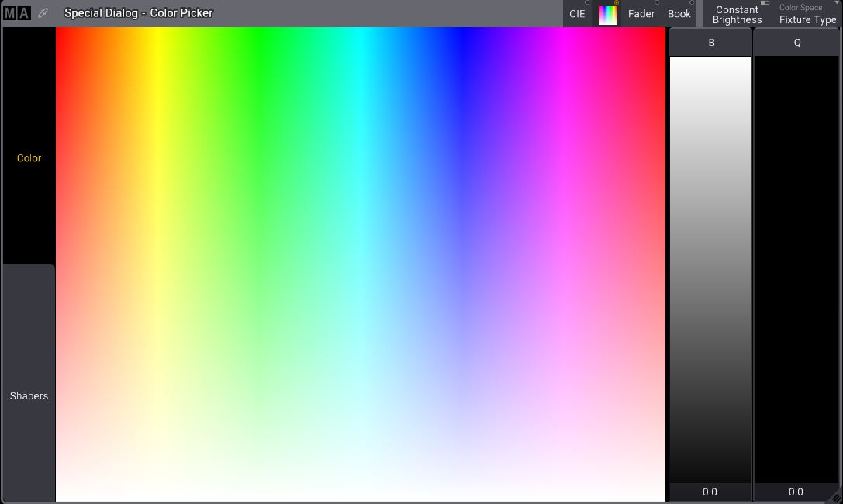This screenshot has height=504, width=843.
Task: Select the HSB rainbow picker mode icon
Action: tap(608, 14)
